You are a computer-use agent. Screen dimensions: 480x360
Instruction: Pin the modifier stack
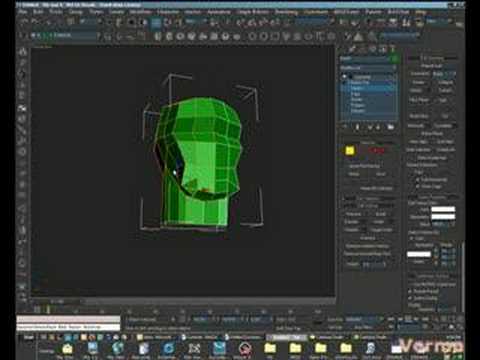[x=345, y=127]
